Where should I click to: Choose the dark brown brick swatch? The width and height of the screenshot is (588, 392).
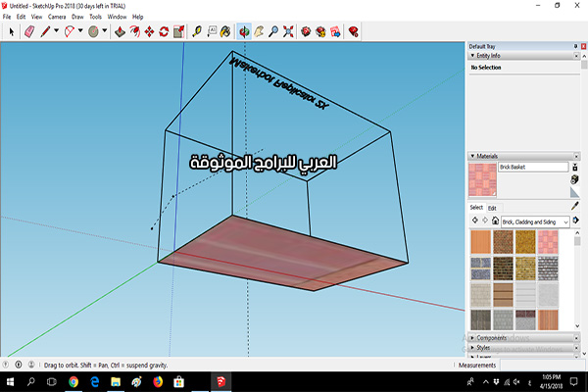tap(503, 269)
